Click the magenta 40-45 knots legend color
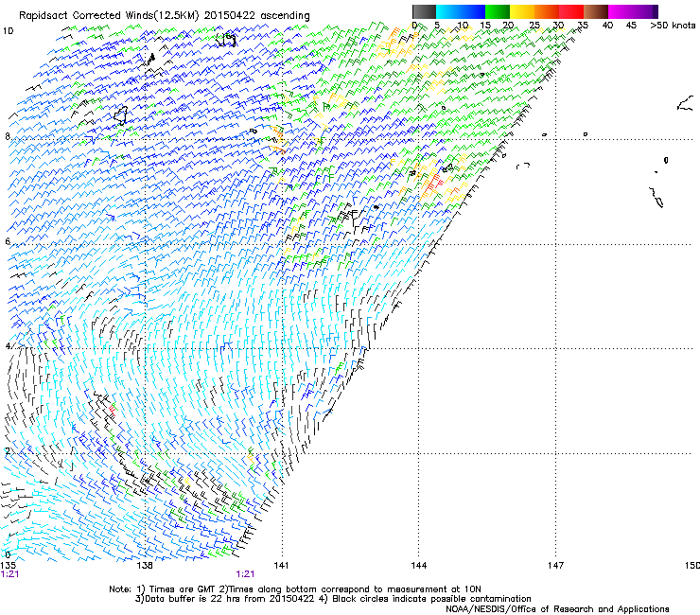 (621, 11)
